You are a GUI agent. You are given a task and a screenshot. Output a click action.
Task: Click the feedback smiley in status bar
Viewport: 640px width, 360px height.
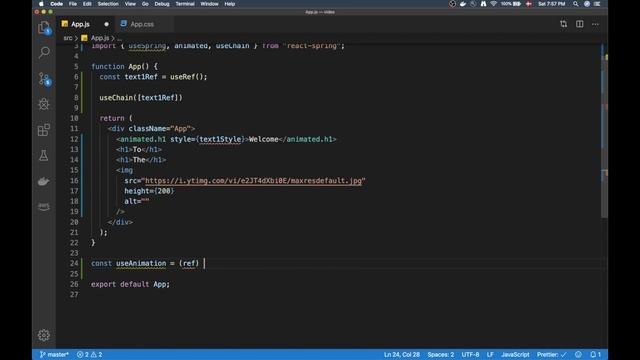pos(578,354)
